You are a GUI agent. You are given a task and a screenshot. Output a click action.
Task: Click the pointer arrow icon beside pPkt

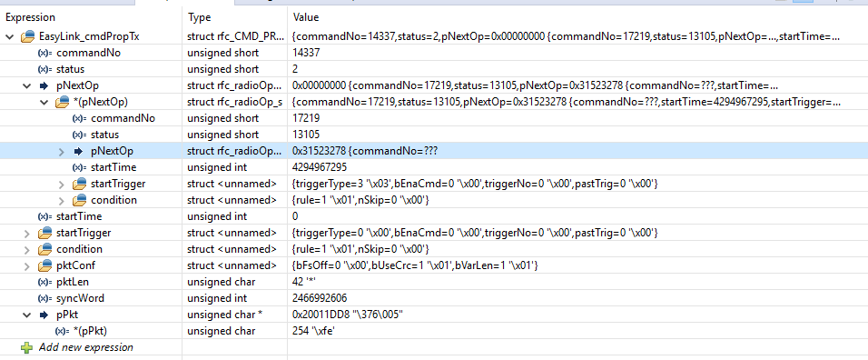[x=44, y=315]
